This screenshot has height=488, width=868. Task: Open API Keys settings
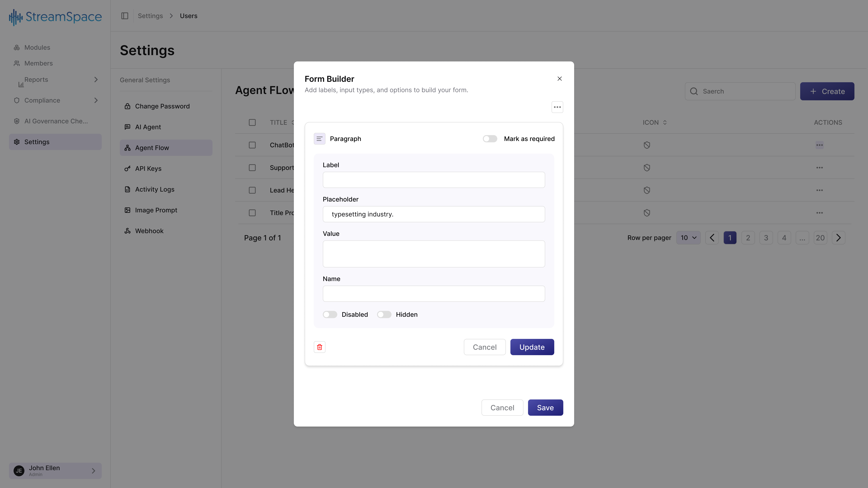pyautogui.click(x=166, y=169)
